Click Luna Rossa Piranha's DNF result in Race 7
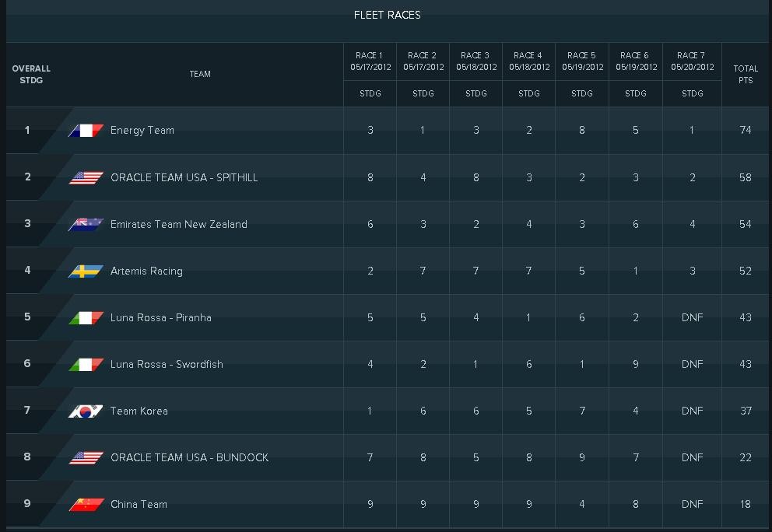772x532 pixels. click(692, 317)
